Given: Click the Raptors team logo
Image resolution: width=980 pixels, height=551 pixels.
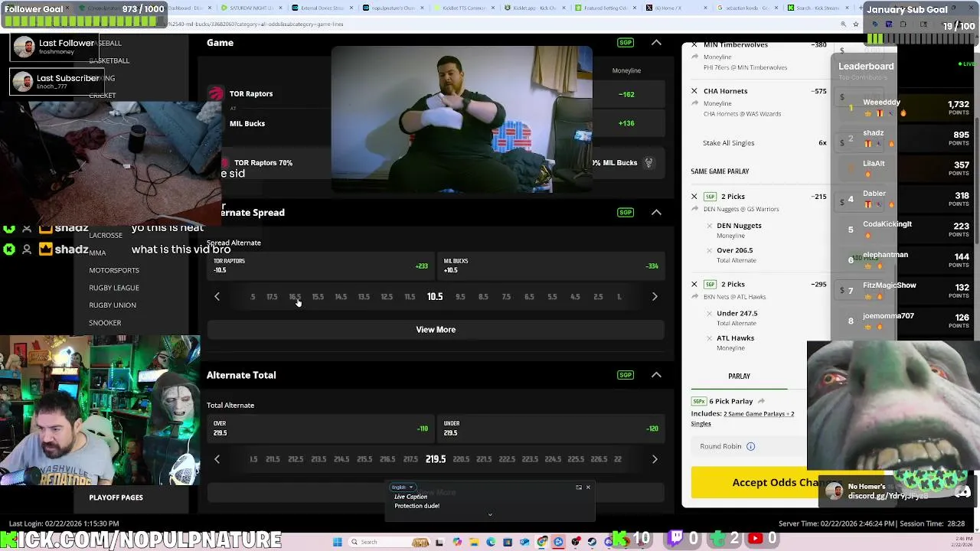Looking at the screenshot, I should 216,94.
